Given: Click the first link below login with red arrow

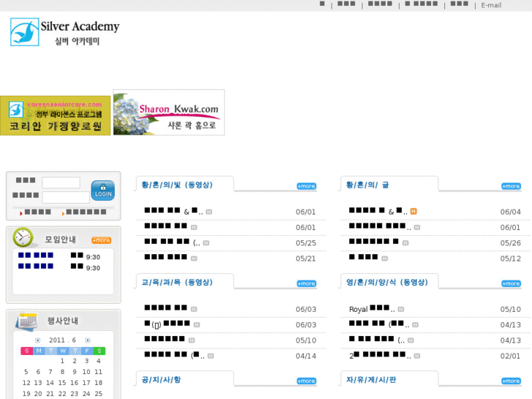Looking at the screenshot, I should click(36, 212).
